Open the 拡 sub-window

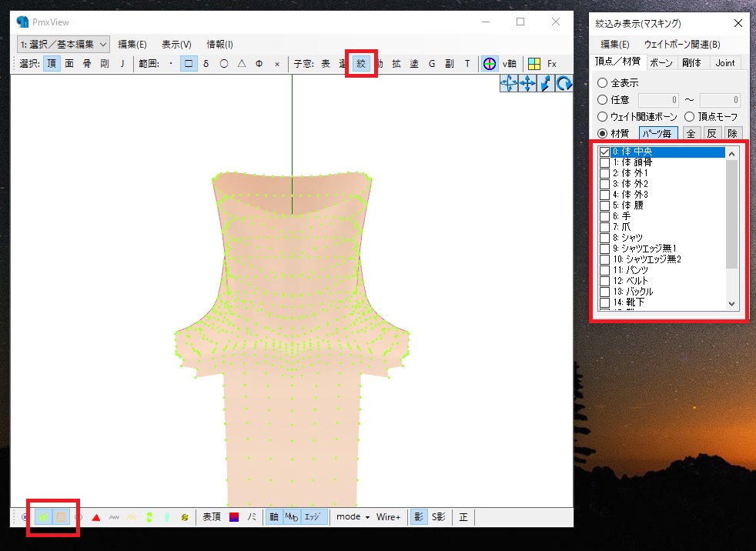click(x=396, y=64)
